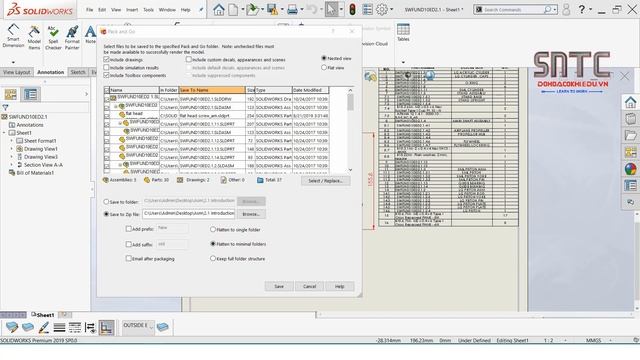Switch to the View Layout tab

(x=17, y=72)
